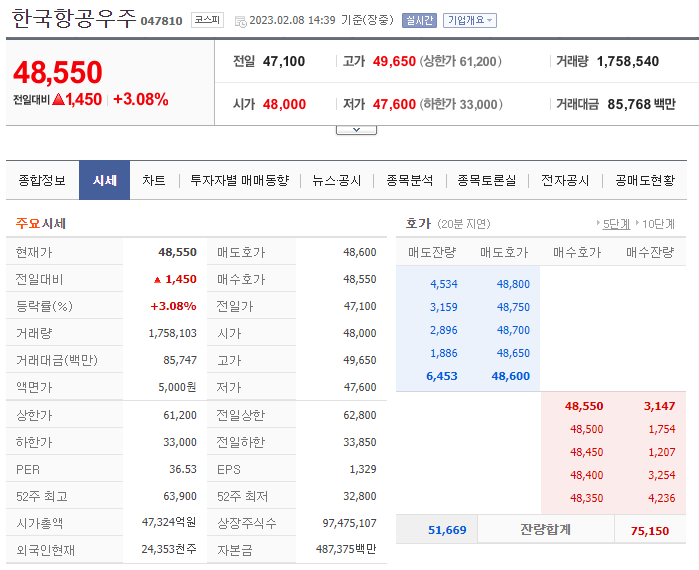699x570 pixels.
Task: Click 매수잔량 column header
Action: 650,252
